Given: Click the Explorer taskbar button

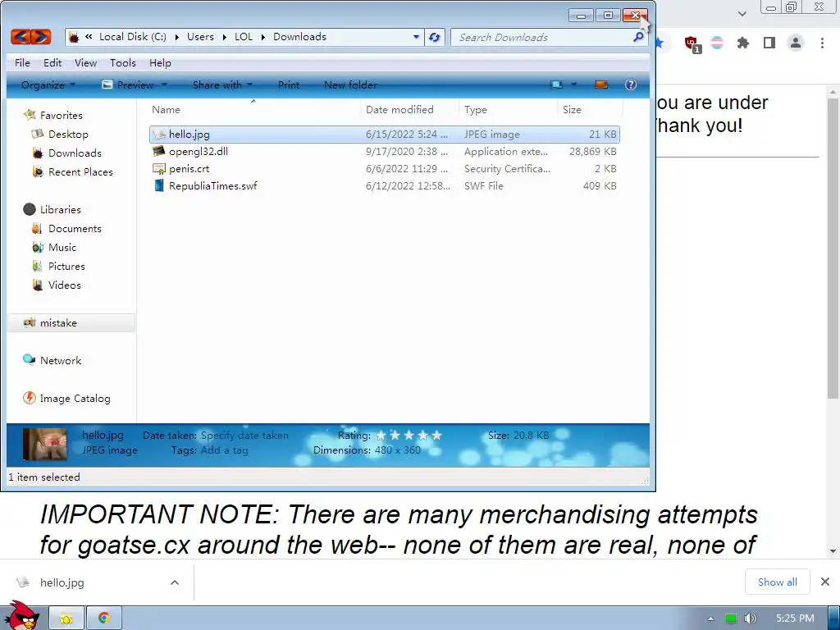Looking at the screenshot, I should tap(66, 619).
